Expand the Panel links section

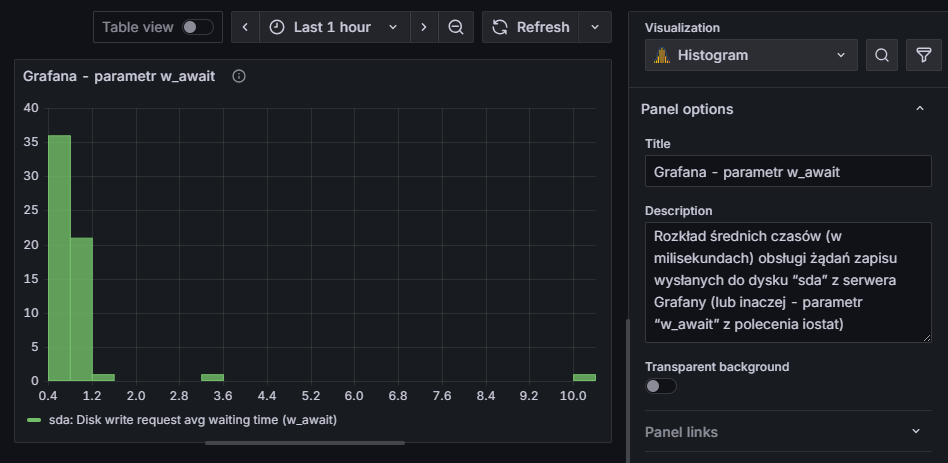tap(916, 432)
